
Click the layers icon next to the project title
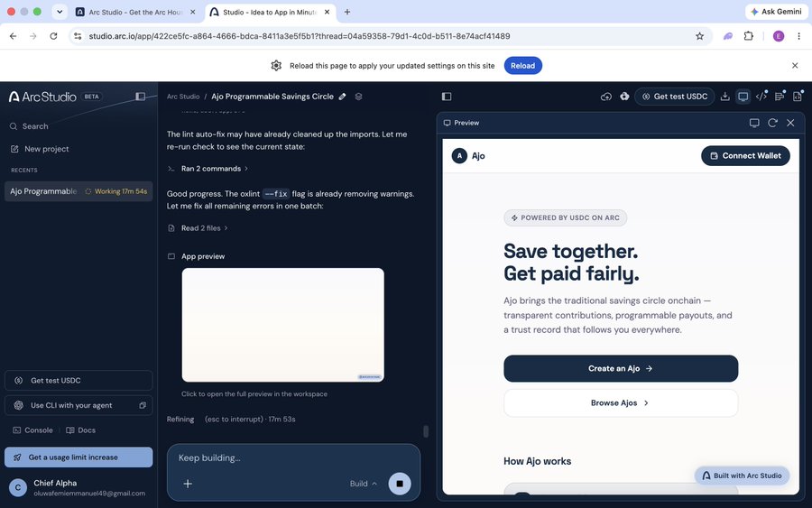point(358,97)
